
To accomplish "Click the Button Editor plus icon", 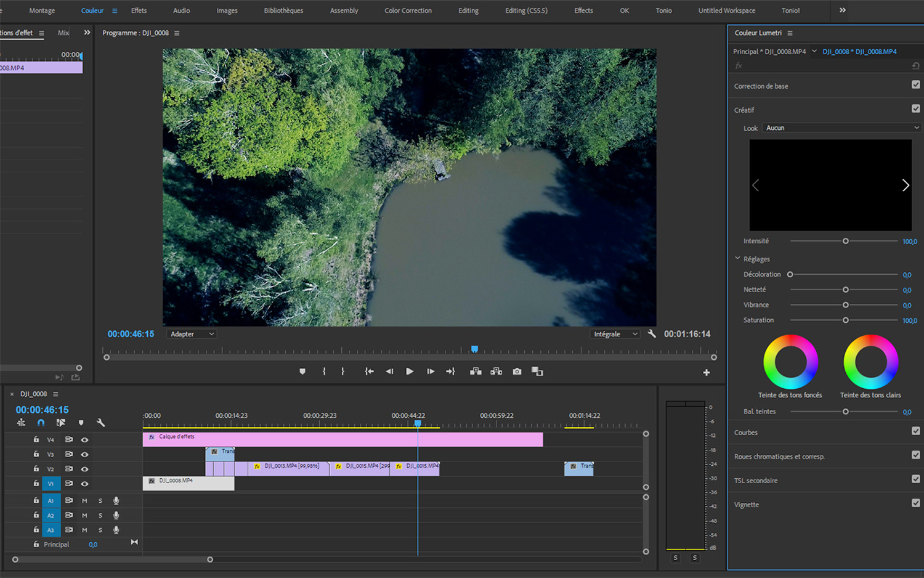I will click(x=707, y=372).
